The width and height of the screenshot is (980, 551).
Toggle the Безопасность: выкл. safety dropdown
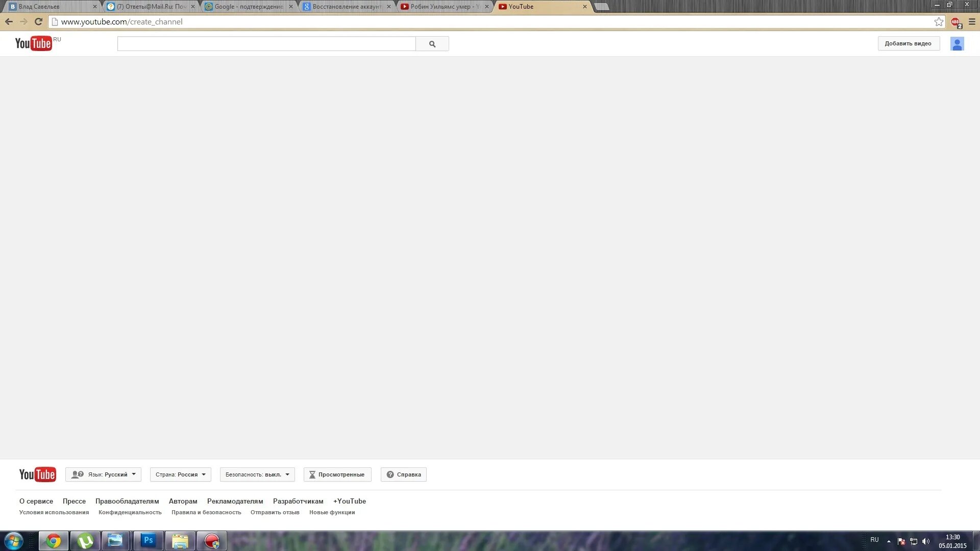point(257,474)
